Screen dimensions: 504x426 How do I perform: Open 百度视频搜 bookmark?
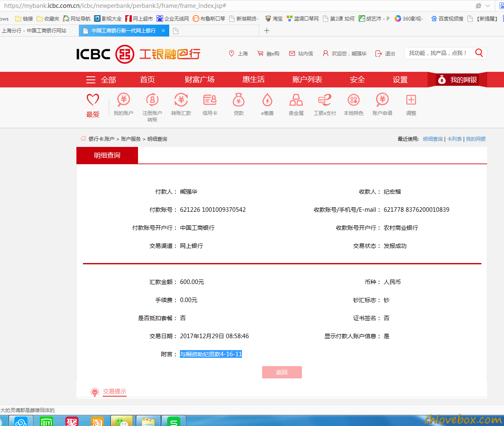point(447,18)
